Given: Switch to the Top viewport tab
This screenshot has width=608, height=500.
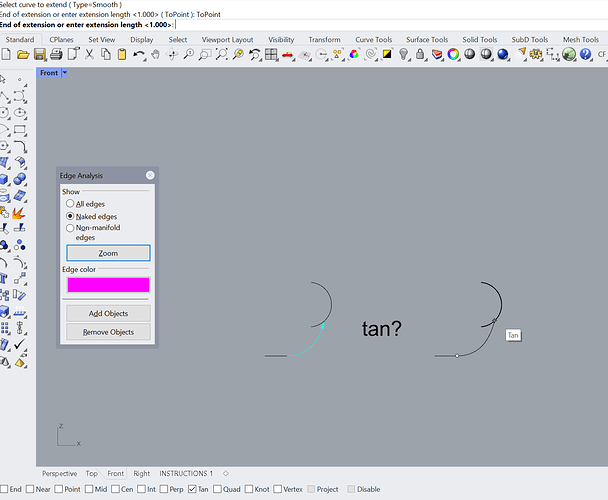Looking at the screenshot, I should coord(92,473).
